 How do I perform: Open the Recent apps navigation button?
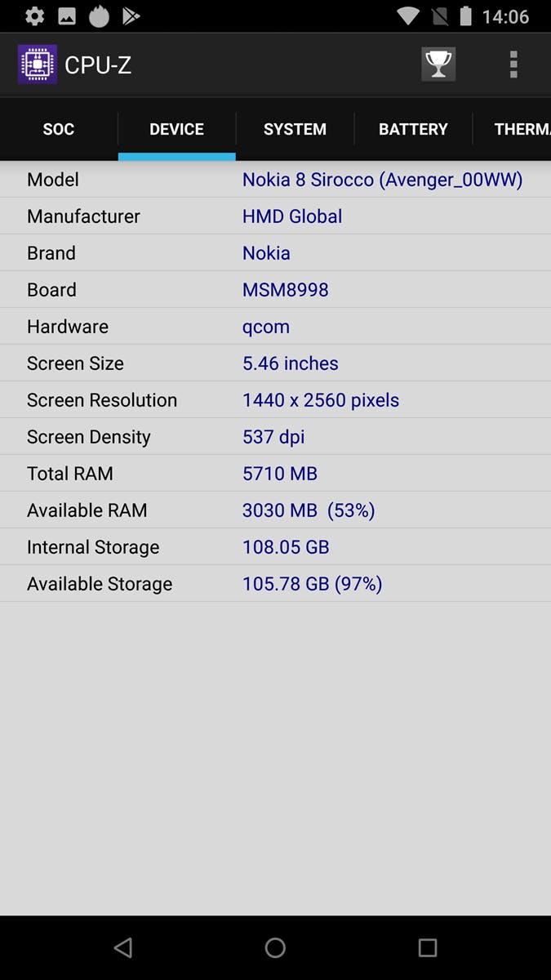click(427, 947)
